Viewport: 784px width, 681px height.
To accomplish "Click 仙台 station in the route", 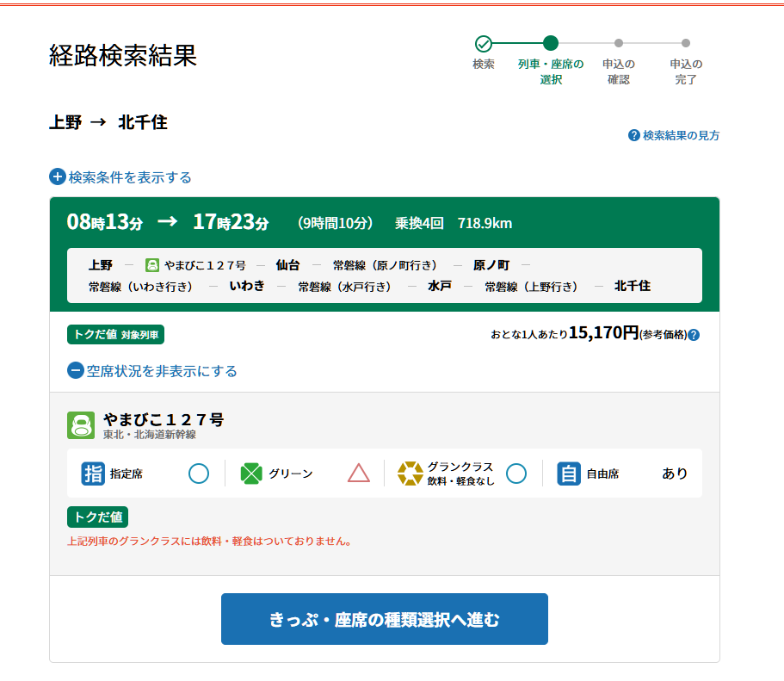I will pos(287,264).
